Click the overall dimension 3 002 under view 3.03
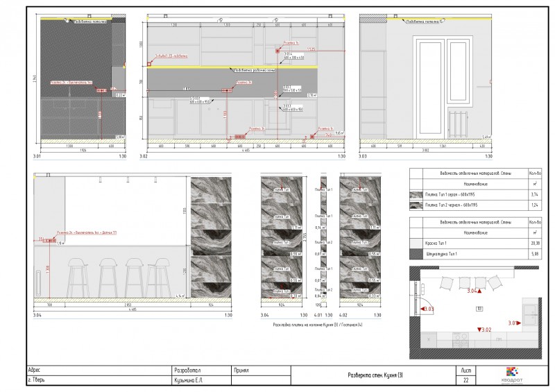 click(425, 150)
